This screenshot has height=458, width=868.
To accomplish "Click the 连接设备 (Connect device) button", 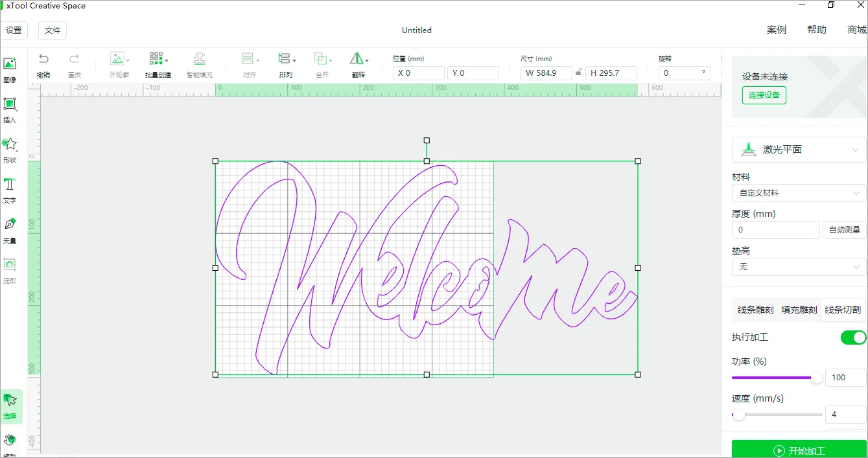I will pos(764,95).
